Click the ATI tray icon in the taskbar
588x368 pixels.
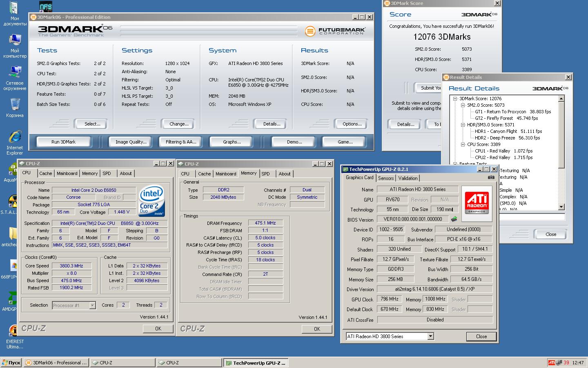click(552, 363)
